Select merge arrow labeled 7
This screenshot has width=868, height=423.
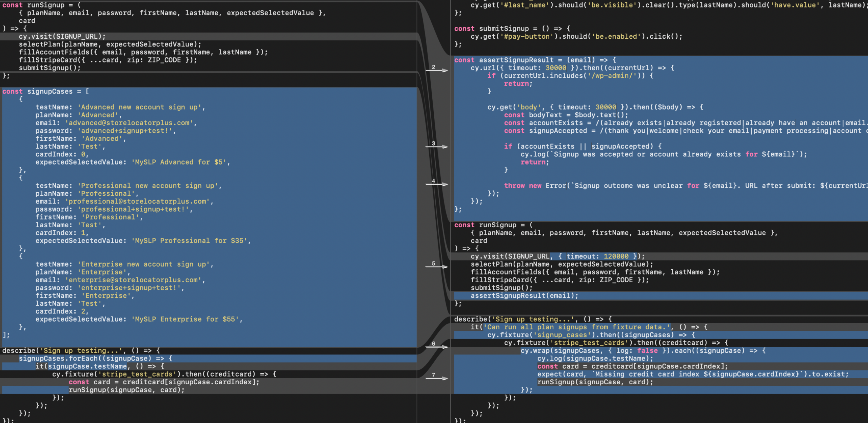point(437,378)
